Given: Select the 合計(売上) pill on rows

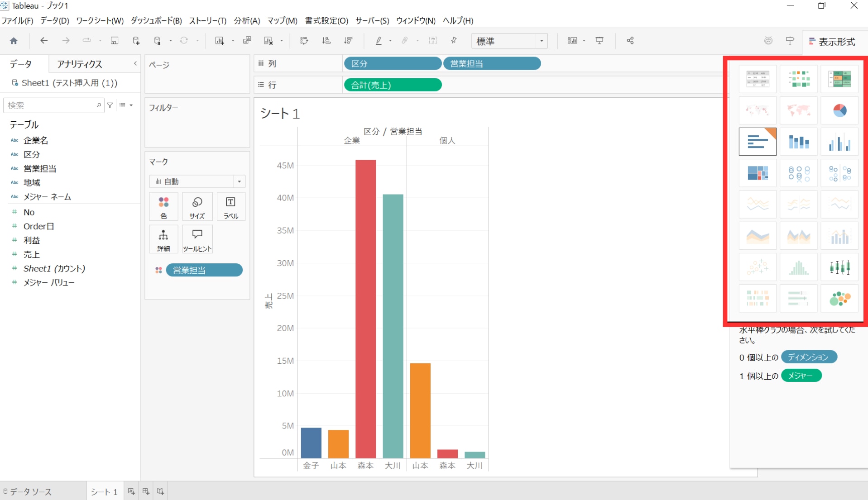Looking at the screenshot, I should coord(393,85).
